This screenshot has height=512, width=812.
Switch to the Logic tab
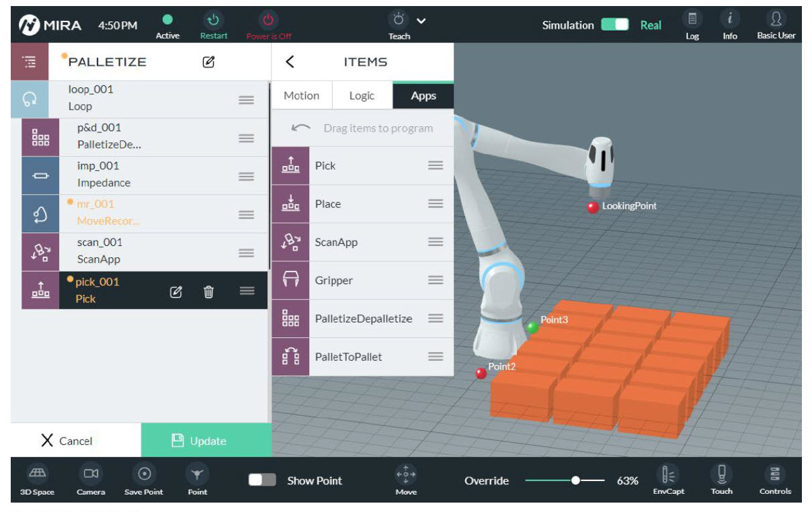[362, 95]
